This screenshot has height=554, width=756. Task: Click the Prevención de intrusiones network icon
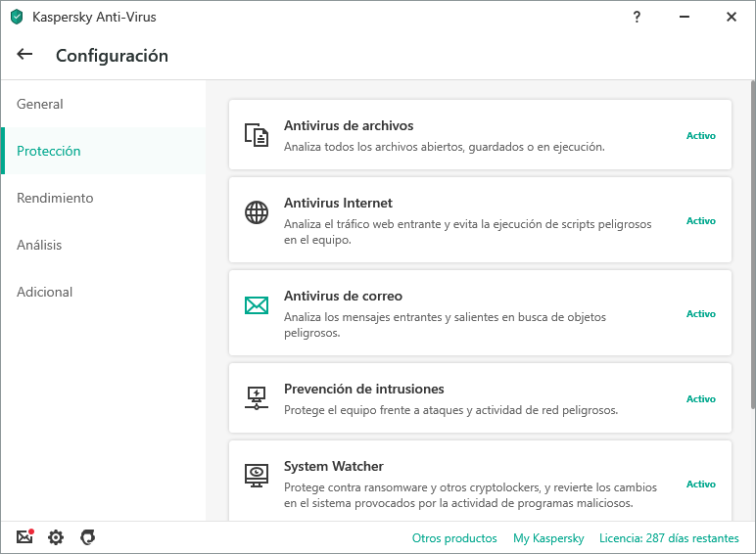[x=256, y=398]
